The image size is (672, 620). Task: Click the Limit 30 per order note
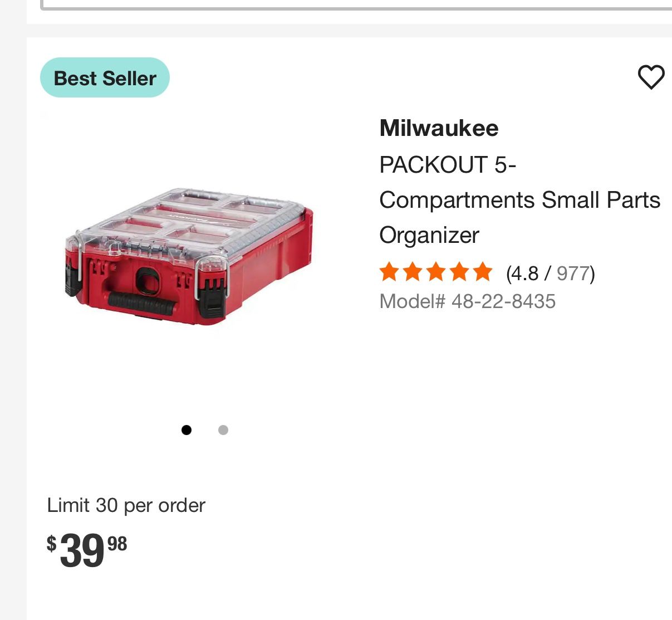pos(126,505)
